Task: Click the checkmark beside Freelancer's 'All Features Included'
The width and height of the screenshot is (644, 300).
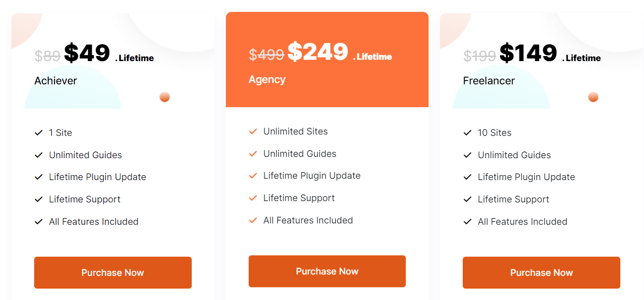Action: 467,222
